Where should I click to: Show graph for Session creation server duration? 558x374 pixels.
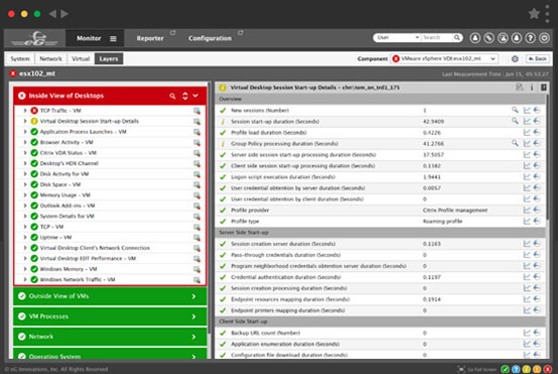coord(527,244)
